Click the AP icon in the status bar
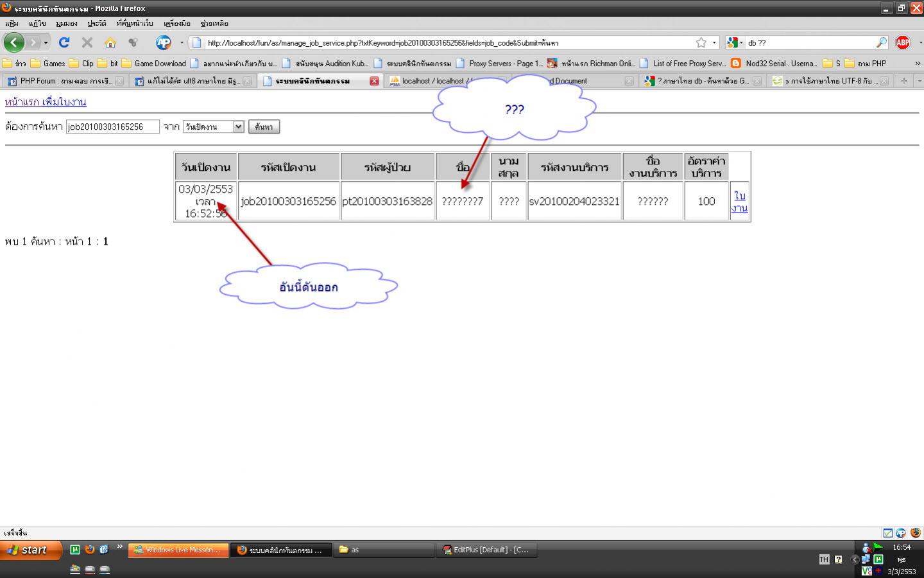 click(901, 532)
